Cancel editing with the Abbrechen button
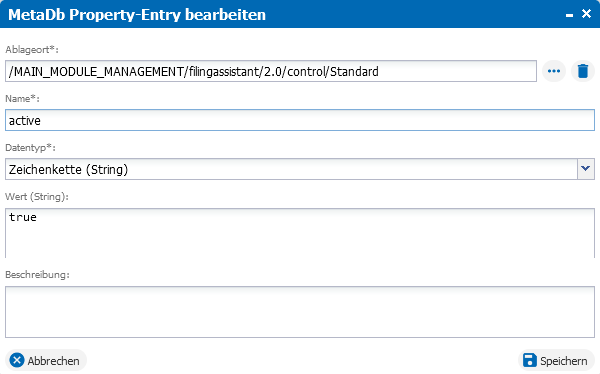 click(x=46, y=361)
